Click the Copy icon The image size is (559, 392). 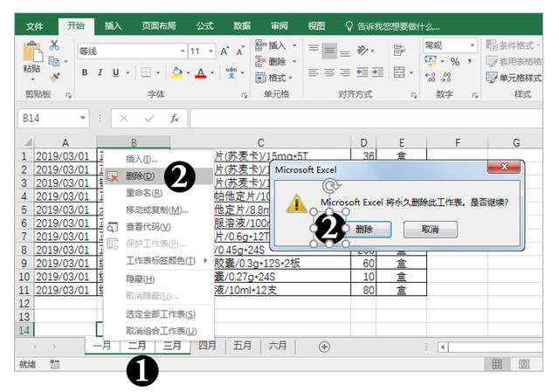(54, 61)
